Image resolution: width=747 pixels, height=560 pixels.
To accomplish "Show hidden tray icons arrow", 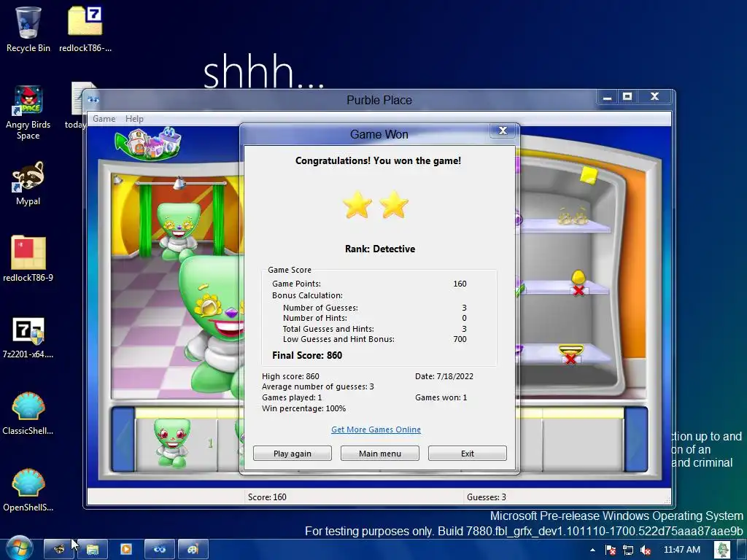I will pyautogui.click(x=592, y=550).
